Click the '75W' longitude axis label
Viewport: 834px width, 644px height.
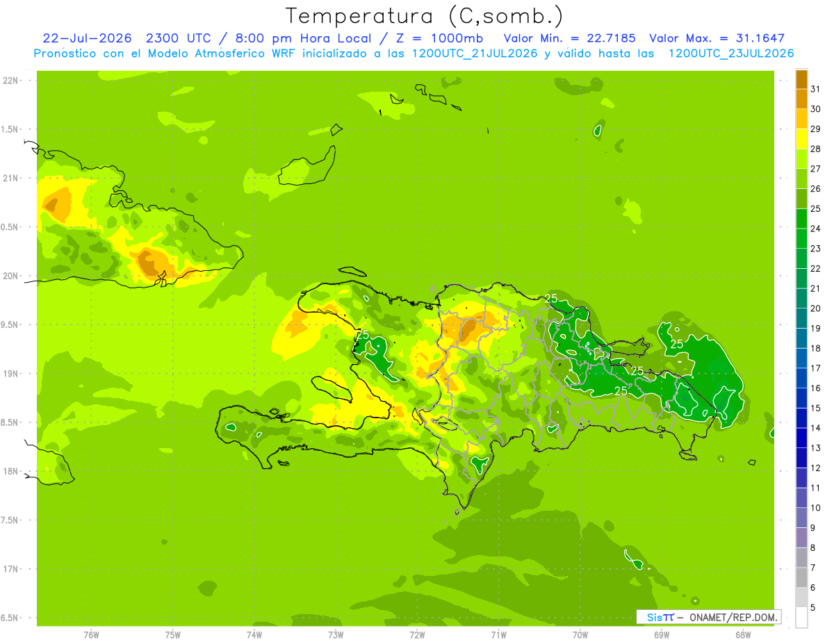pos(173,634)
